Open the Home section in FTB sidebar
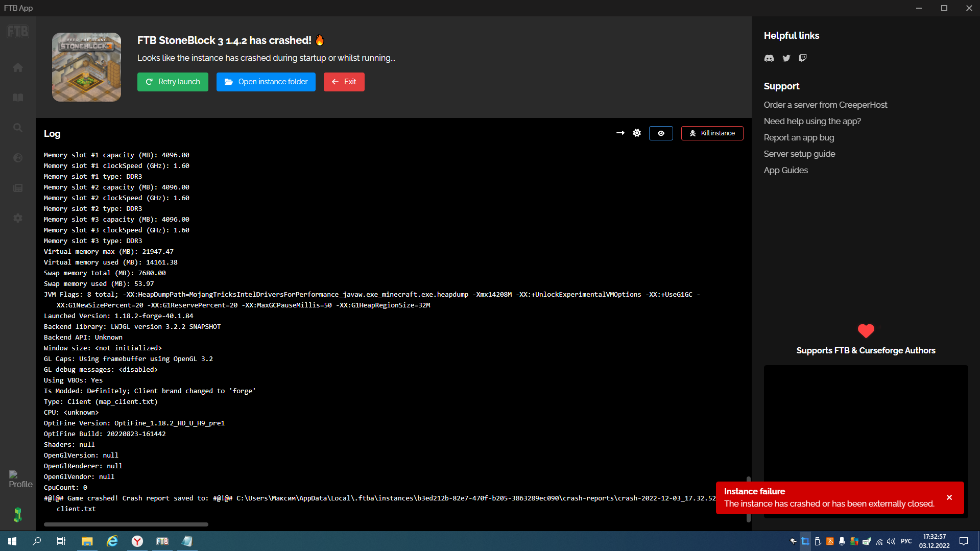980x551 pixels. pyautogui.click(x=18, y=67)
